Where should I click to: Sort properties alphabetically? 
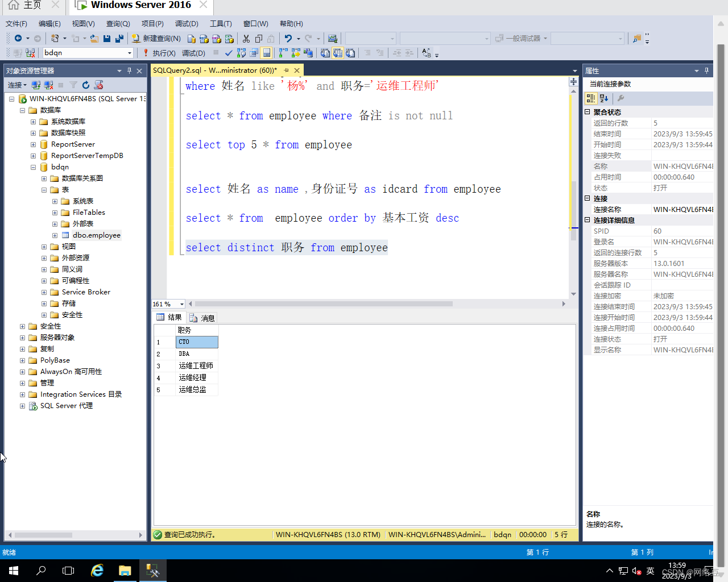[x=604, y=98]
